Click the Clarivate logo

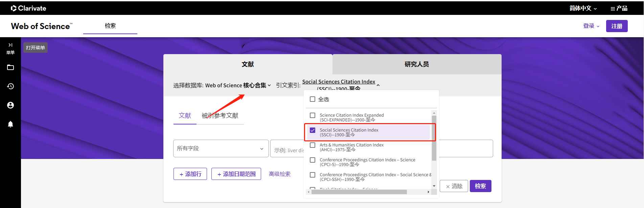click(28, 8)
